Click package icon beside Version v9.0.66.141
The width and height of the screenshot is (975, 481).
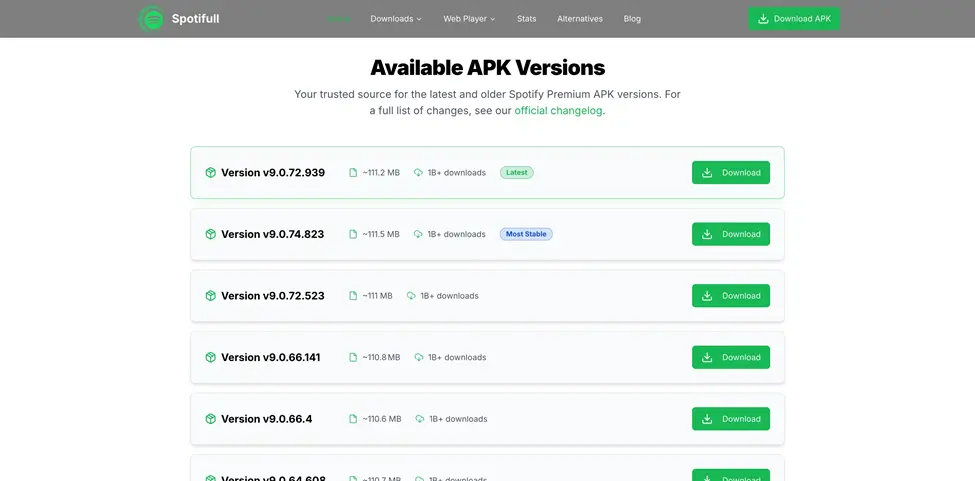[x=211, y=357]
